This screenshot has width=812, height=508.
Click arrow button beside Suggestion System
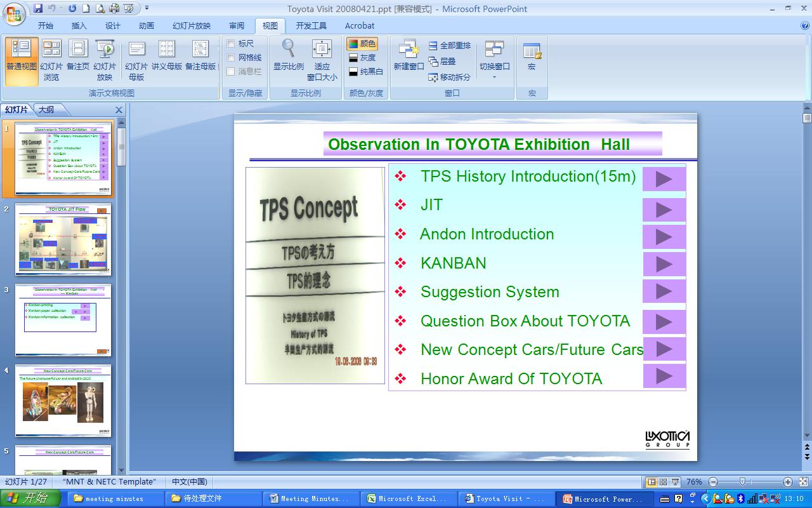tap(664, 291)
